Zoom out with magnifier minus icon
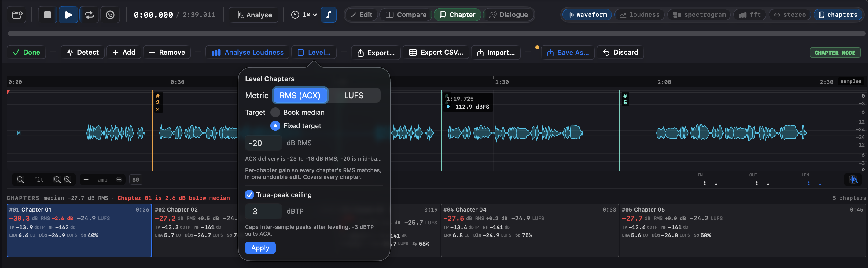Viewport: 868px width, 268px height. [x=20, y=180]
